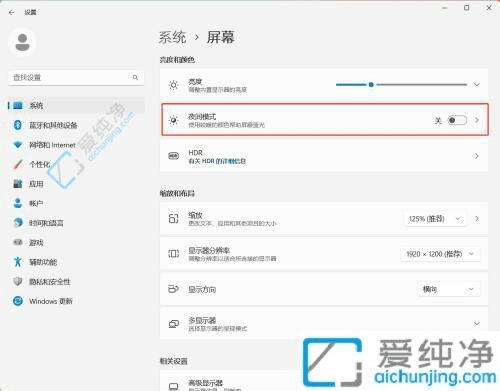The image size is (500, 391).
Task: Open 网络和 Internet sidebar item
Action: coord(76,145)
